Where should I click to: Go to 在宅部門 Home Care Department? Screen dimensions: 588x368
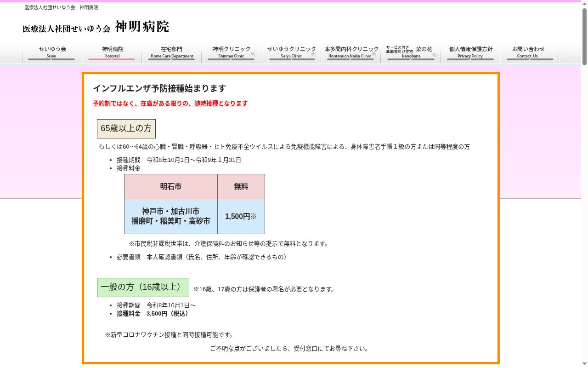click(x=172, y=53)
